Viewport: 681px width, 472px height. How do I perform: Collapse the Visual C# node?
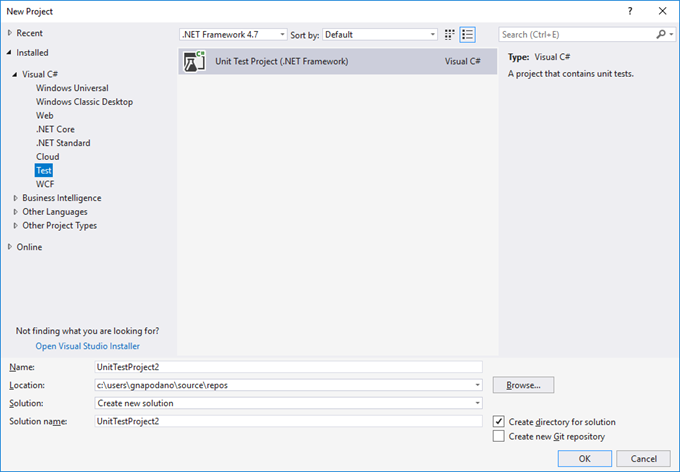pos(15,74)
